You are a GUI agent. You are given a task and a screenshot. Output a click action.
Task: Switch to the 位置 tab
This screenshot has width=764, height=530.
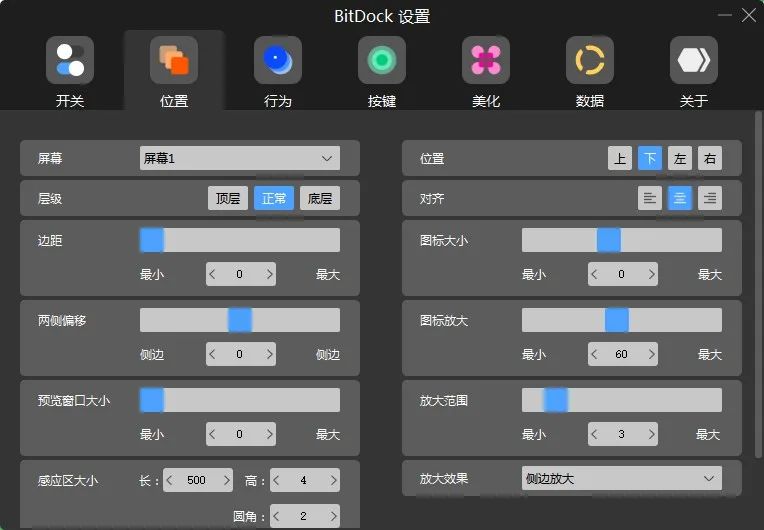pyautogui.click(x=174, y=70)
